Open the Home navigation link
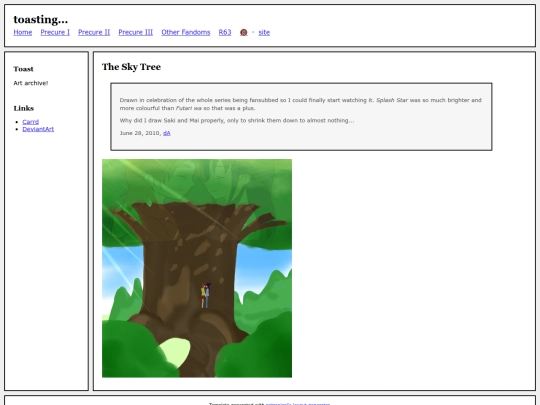The height and width of the screenshot is (405, 540). point(23,32)
